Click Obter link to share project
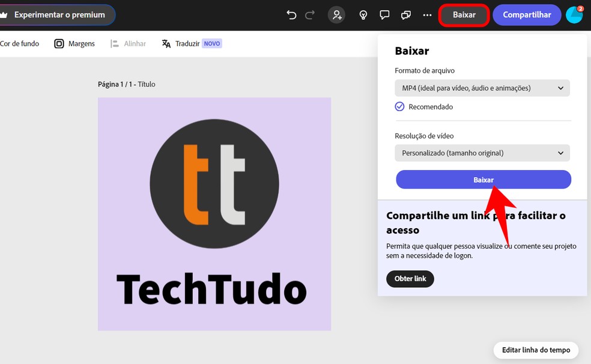This screenshot has height=364, width=591. 410,279
